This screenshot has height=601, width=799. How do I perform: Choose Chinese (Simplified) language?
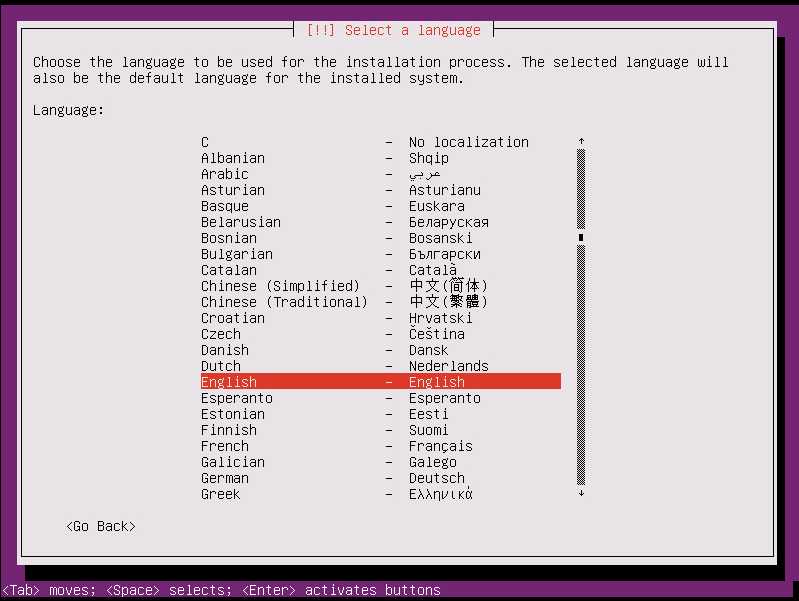pos(381,286)
